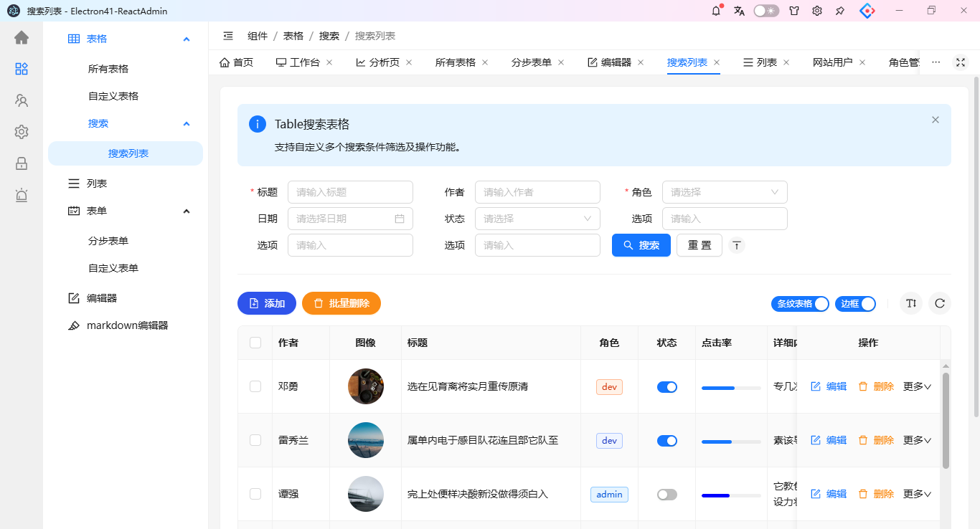Click the 添加 button

tap(267, 303)
